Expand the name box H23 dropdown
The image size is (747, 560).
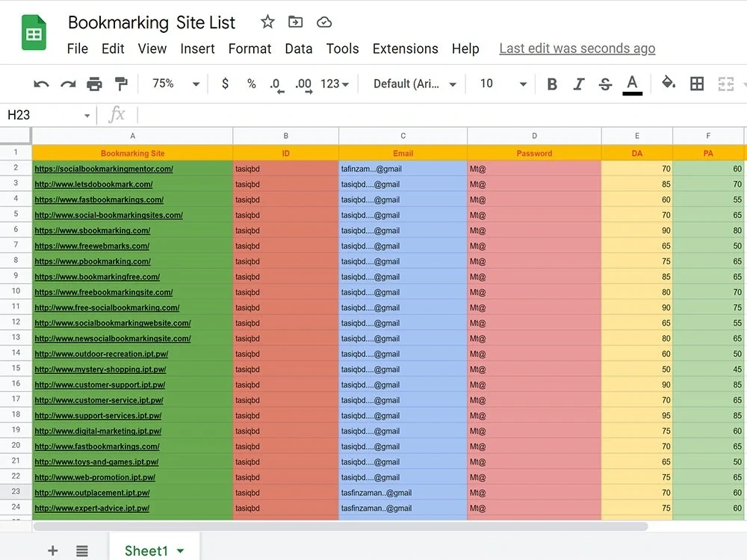click(x=87, y=115)
